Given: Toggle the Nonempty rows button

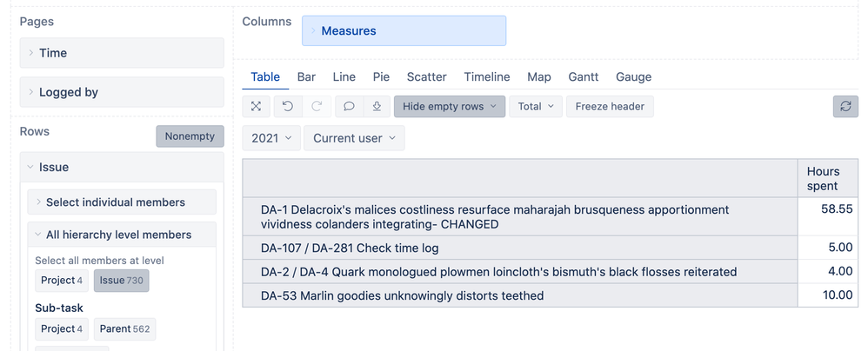Looking at the screenshot, I should pos(190,136).
